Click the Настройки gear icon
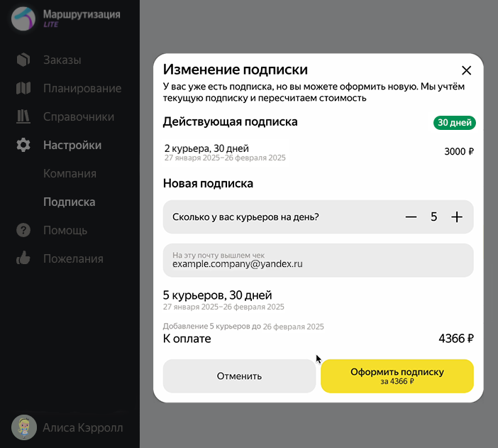The image size is (498, 448). [23, 145]
